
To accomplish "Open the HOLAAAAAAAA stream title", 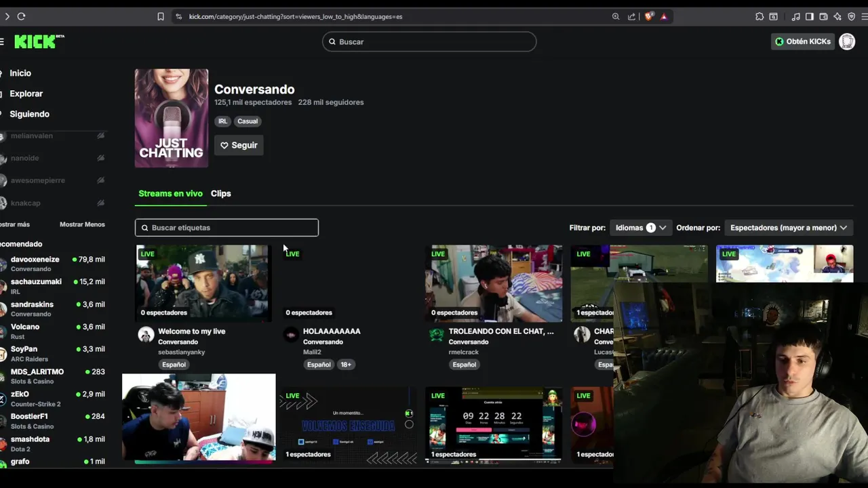I will [332, 331].
